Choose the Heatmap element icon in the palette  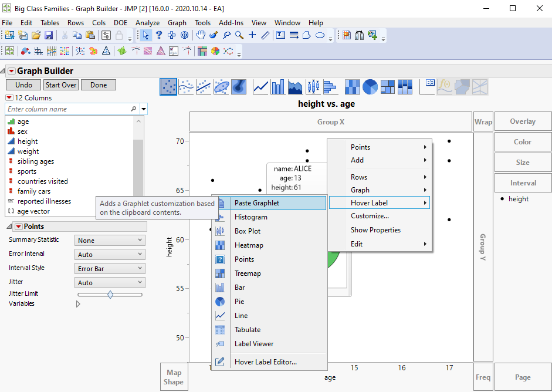(x=352, y=87)
